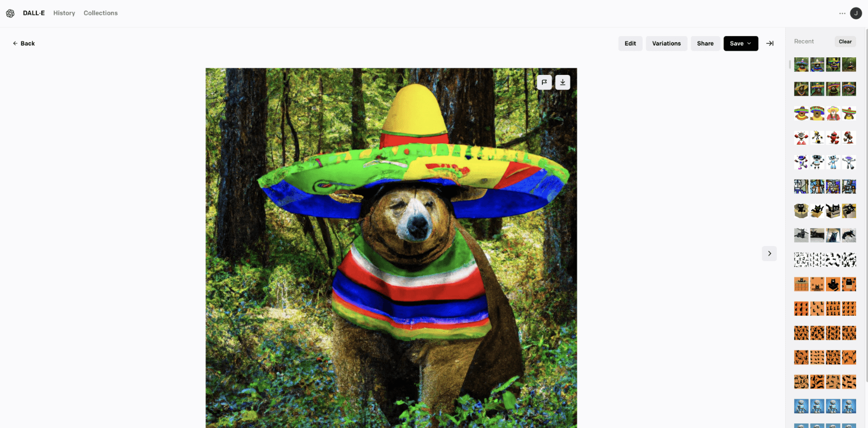
Task: Select the first blue-background robot thumbnail
Action: pos(801,406)
